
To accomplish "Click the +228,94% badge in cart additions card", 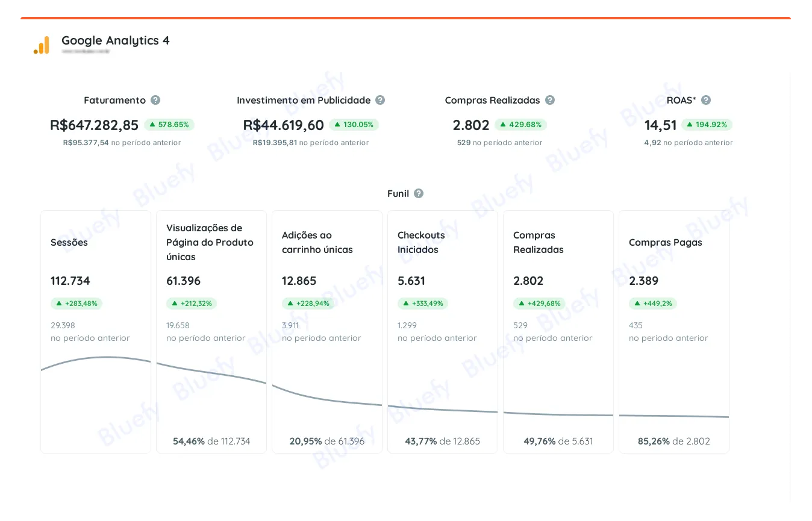I will 308,304.
